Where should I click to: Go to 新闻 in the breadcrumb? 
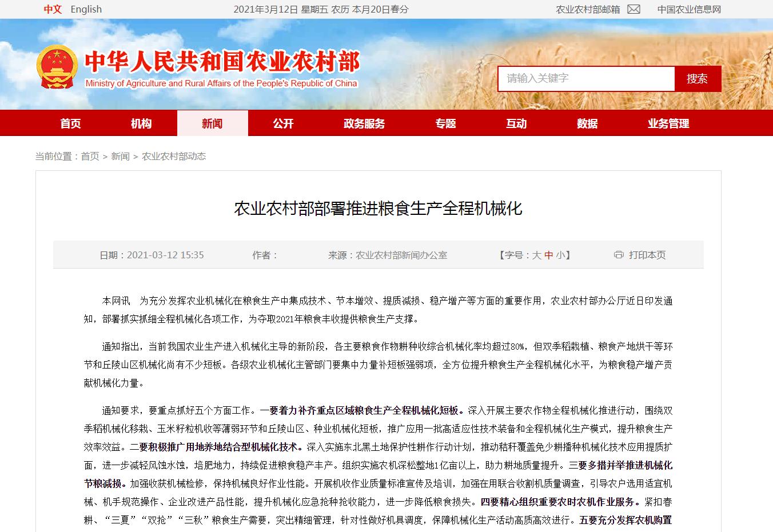pyautogui.click(x=120, y=156)
